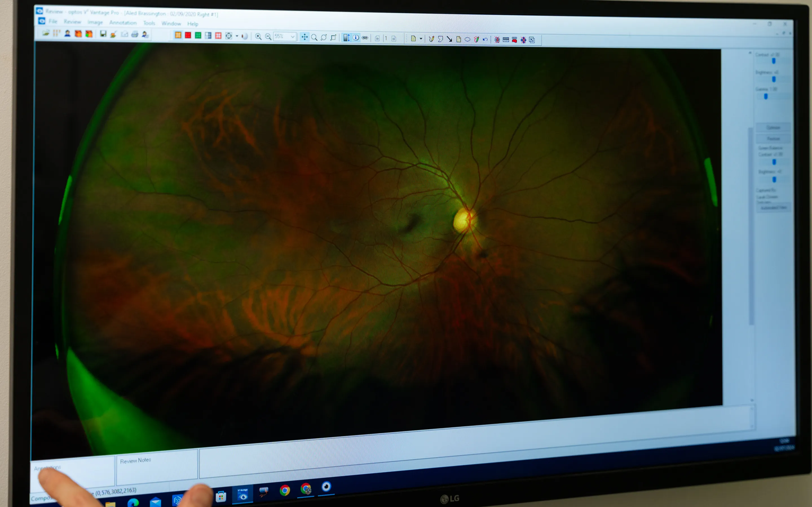Screen dimensions: 812x507
Task: Select the arrow annotation tool
Action: 450,39
